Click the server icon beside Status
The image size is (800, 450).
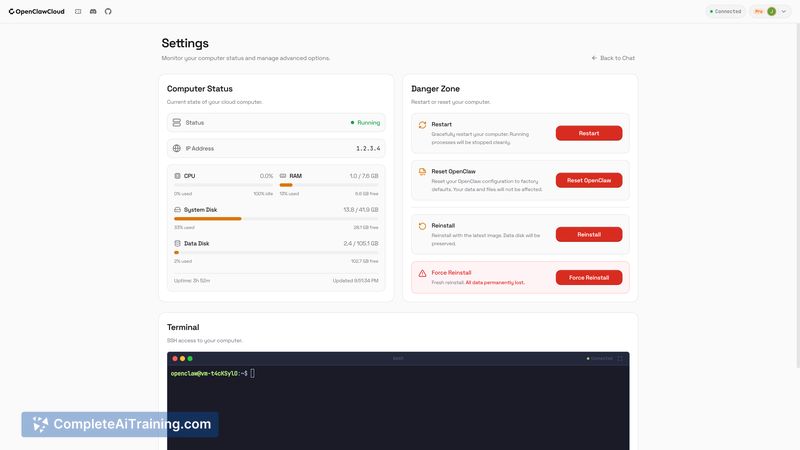point(177,122)
